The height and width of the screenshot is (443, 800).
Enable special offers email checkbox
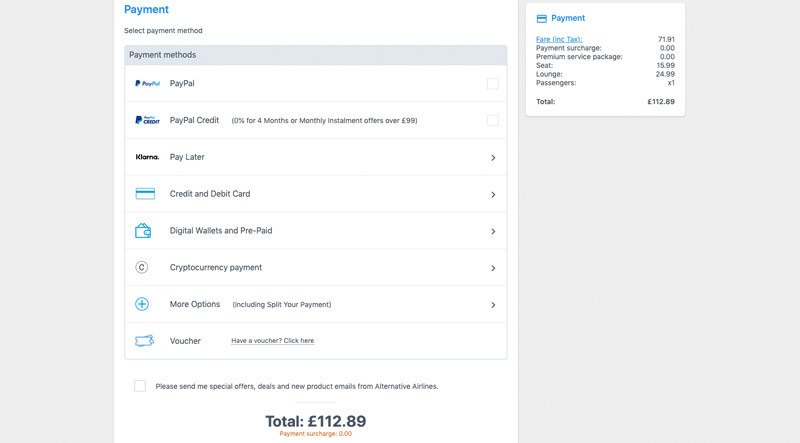(x=140, y=386)
